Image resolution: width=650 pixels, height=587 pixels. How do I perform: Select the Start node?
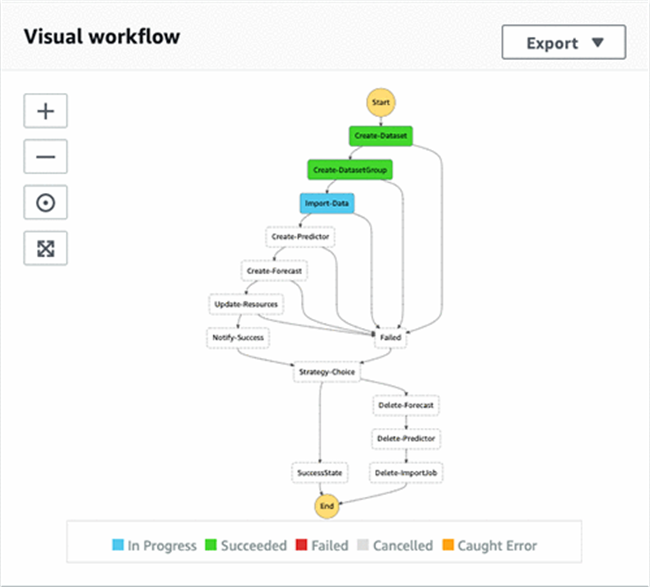381,102
